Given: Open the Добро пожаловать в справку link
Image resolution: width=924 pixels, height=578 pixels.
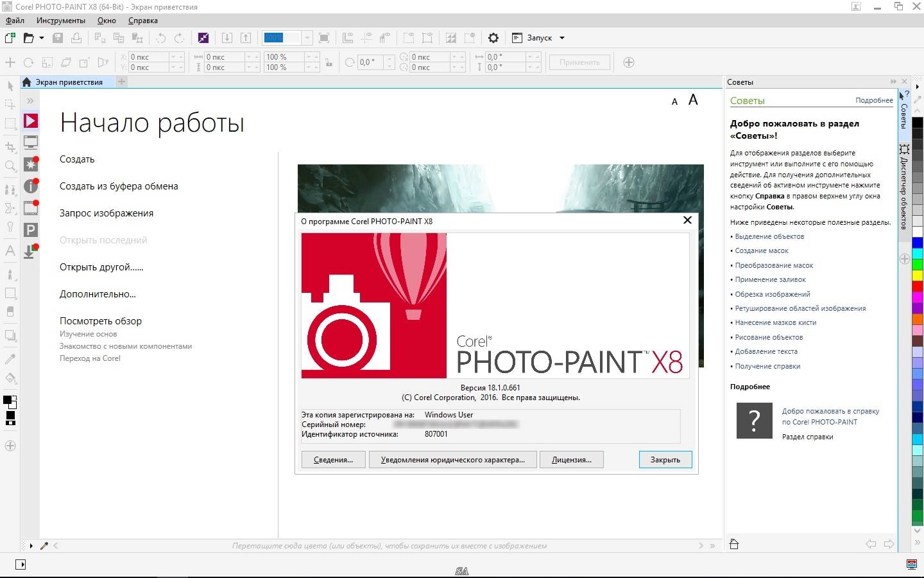Looking at the screenshot, I should (x=830, y=416).
